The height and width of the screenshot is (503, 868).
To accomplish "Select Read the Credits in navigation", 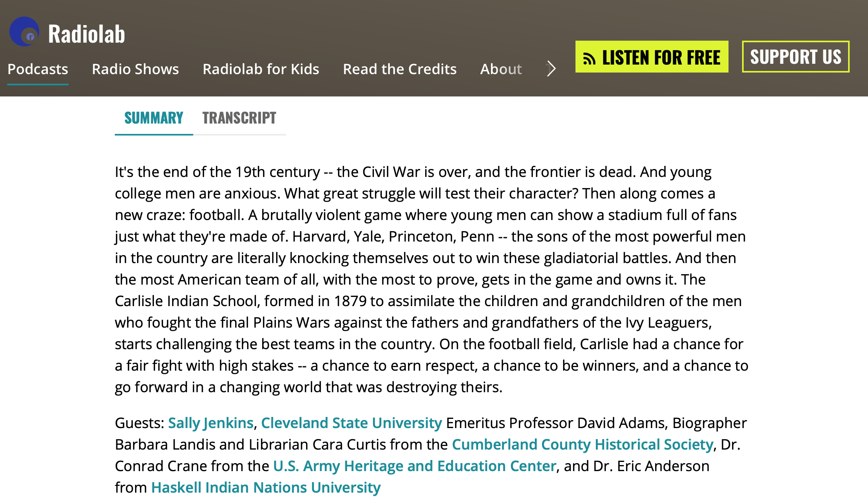I will [x=399, y=69].
